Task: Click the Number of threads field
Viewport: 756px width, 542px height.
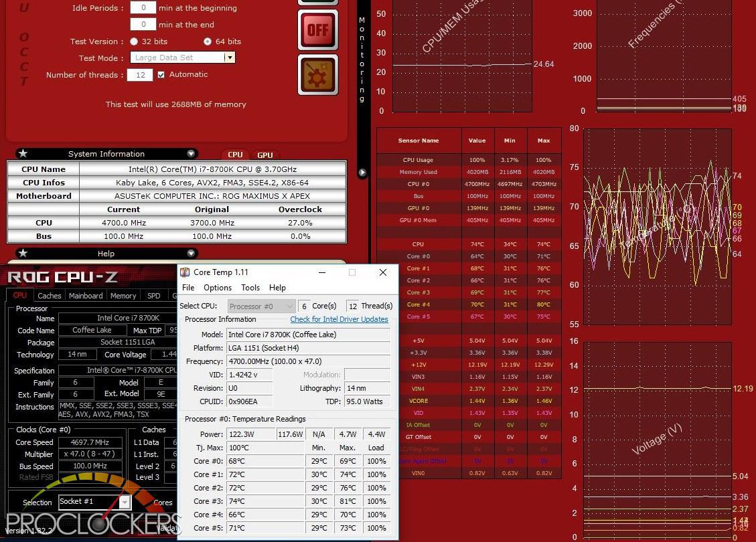Action: pos(140,75)
